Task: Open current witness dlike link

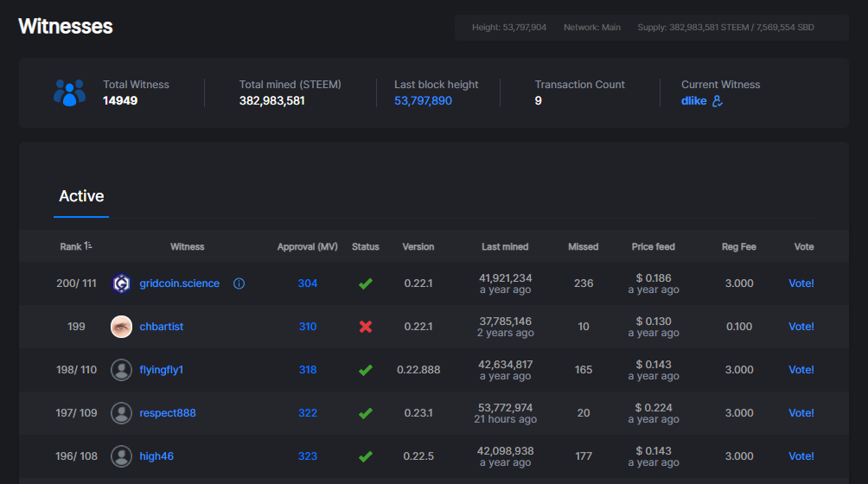Action: coord(693,100)
